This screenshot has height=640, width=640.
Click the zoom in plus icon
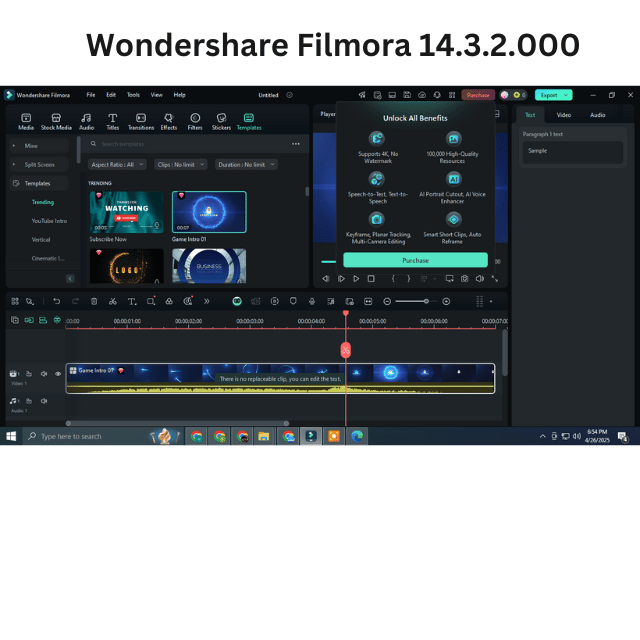point(446,301)
